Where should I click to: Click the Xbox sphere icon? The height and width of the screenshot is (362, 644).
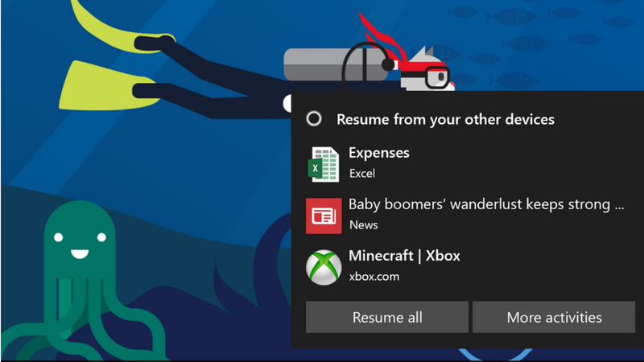tap(324, 268)
